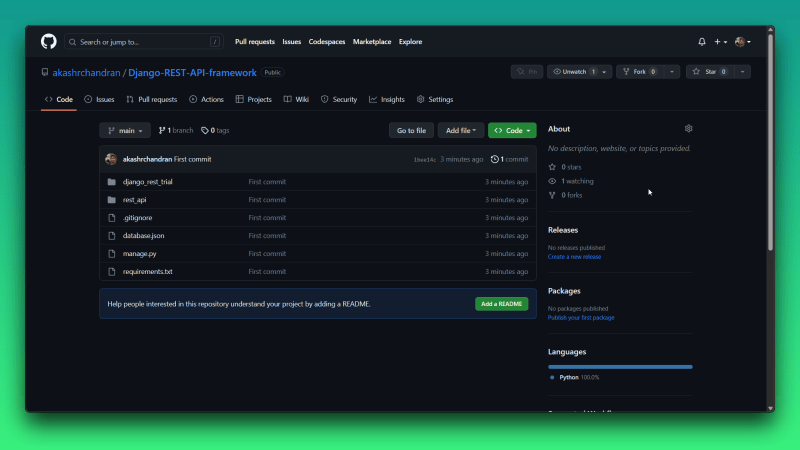800x450 pixels.
Task: Switch to the repository Issues tab
Action: tap(99, 99)
